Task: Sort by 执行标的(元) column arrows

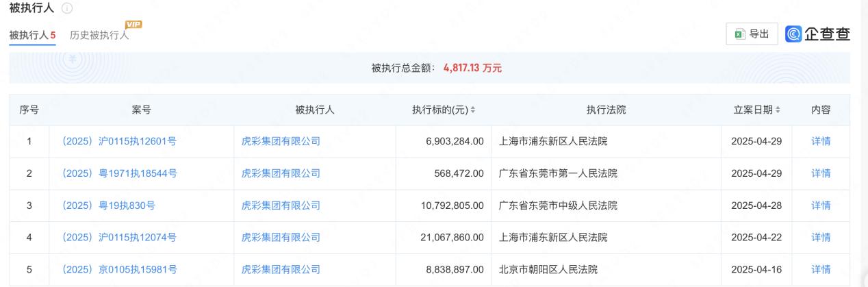Action: [x=473, y=110]
